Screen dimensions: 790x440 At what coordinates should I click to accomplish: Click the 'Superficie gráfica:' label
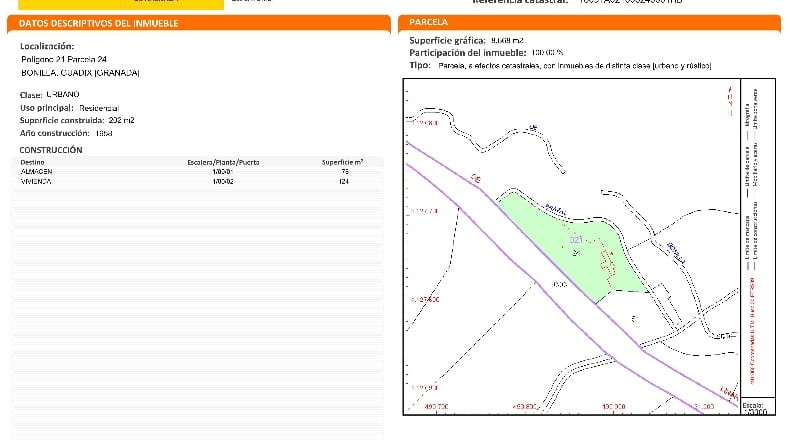tap(447, 41)
